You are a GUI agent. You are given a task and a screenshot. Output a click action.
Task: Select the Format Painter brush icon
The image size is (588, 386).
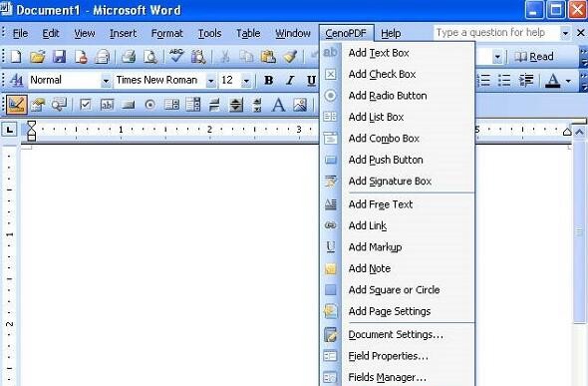(x=290, y=57)
